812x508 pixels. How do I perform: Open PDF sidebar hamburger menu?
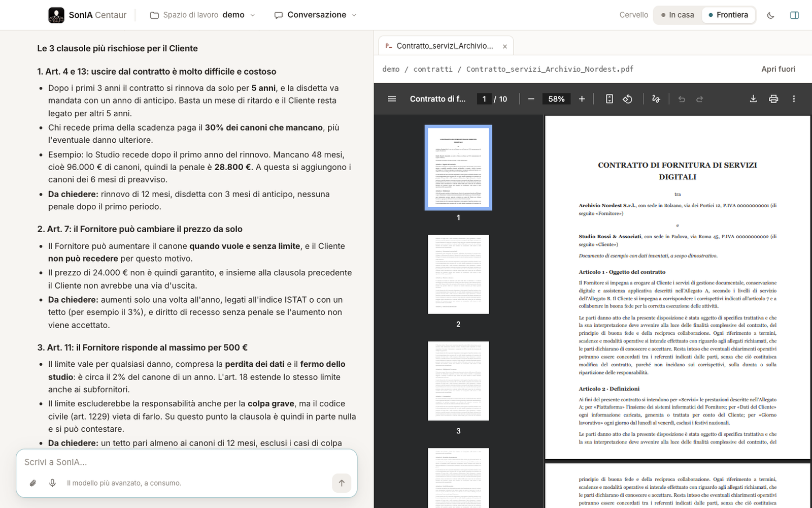pyautogui.click(x=392, y=99)
